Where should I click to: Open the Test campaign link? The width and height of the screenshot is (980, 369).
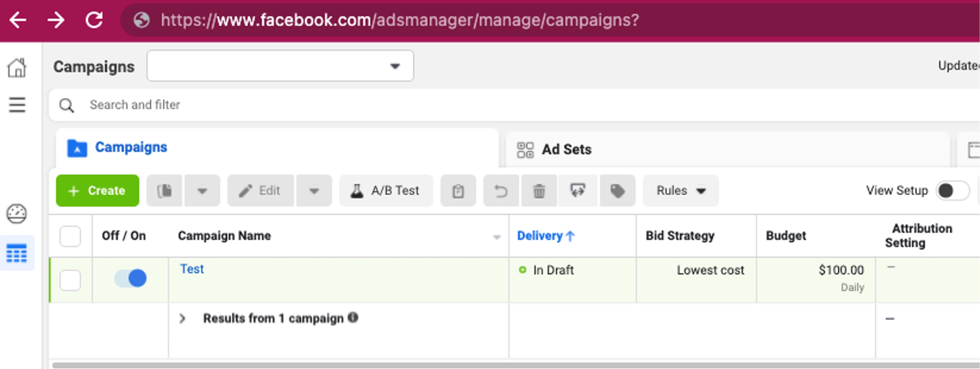[192, 269]
